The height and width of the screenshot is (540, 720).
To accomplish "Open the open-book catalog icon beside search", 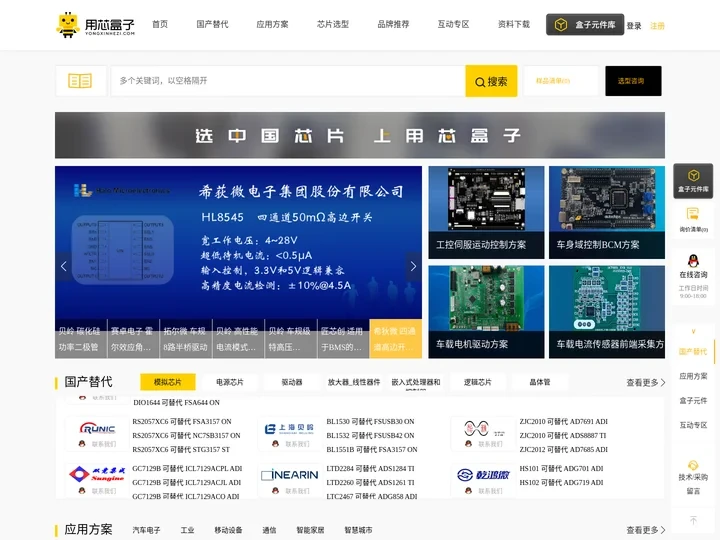I will pos(80,81).
